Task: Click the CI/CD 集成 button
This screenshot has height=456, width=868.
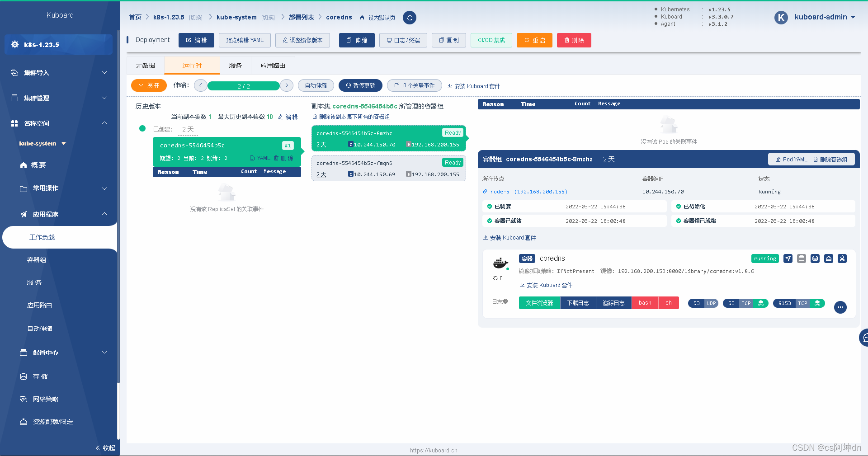Action: pos(491,40)
